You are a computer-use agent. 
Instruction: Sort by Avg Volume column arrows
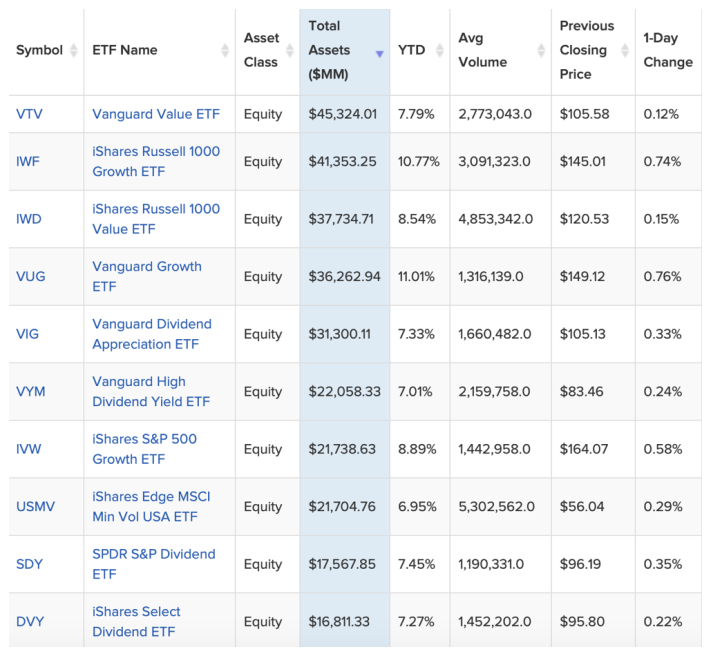click(x=541, y=50)
